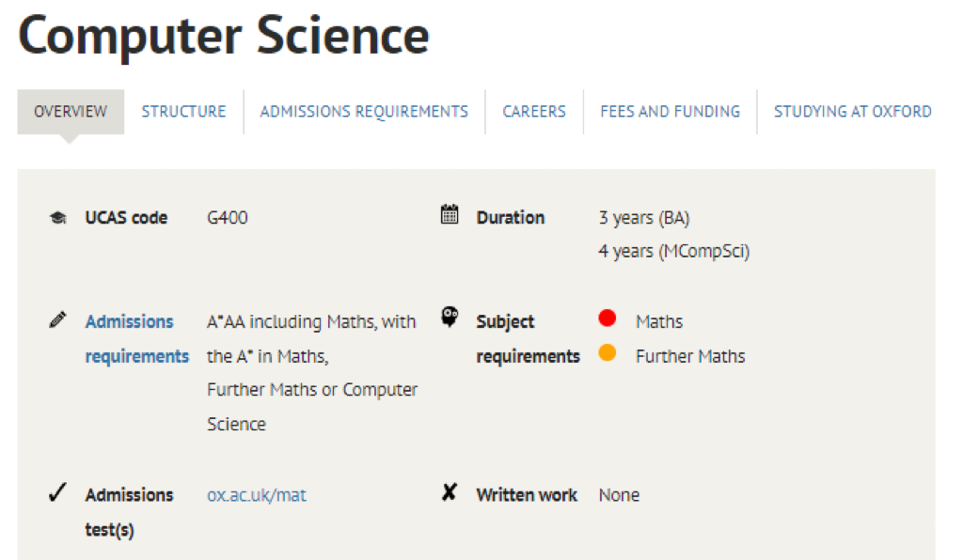The image size is (963, 560).
Task: Follow the Admissions requirements link
Action: pos(137,338)
